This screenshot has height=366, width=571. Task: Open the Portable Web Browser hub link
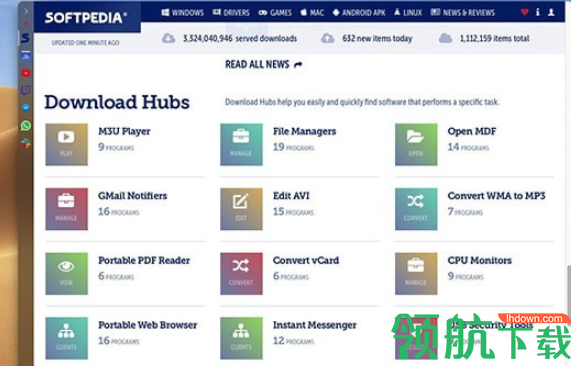point(147,325)
